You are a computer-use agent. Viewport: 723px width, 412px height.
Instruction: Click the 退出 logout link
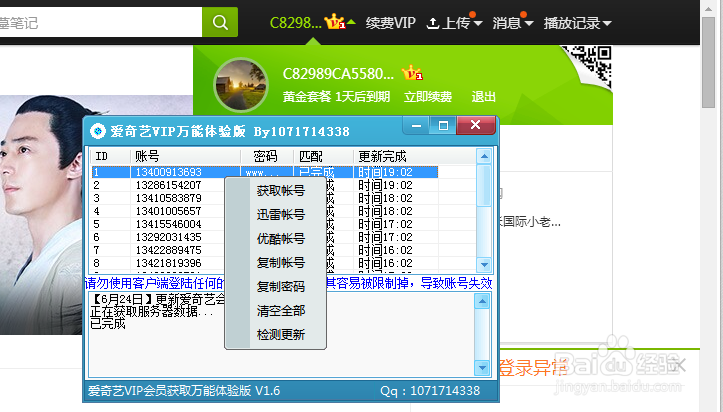tap(483, 97)
